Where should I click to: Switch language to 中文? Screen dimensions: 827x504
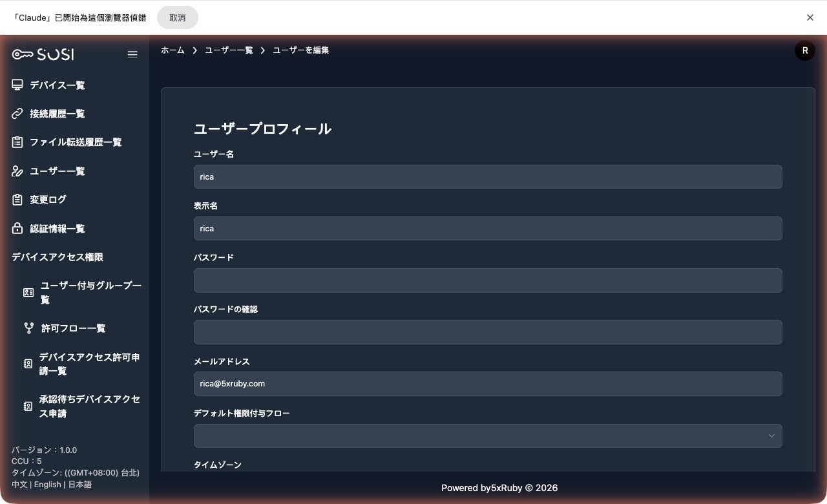pyautogui.click(x=18, y=484)
